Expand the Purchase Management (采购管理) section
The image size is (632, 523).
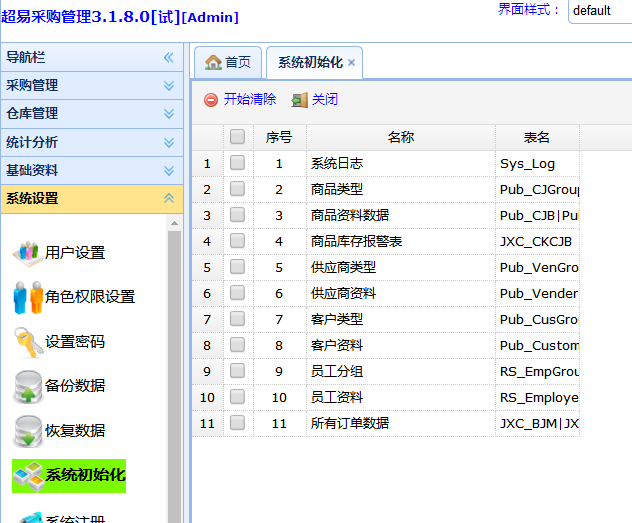click(169, 86)
